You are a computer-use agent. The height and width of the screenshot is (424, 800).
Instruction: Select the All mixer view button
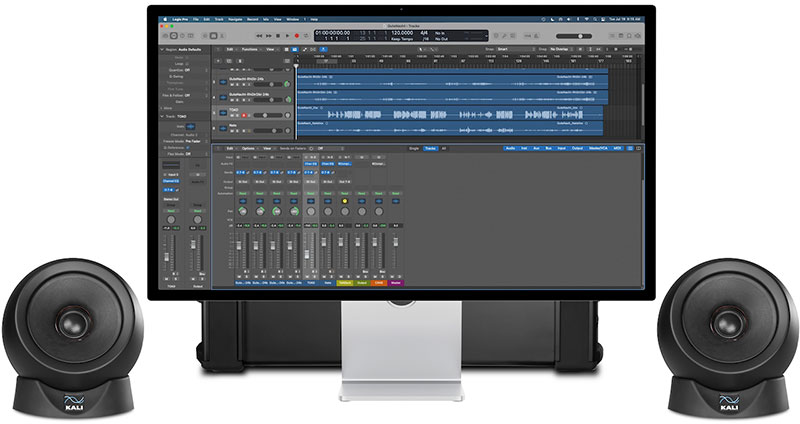coord(444,148)
